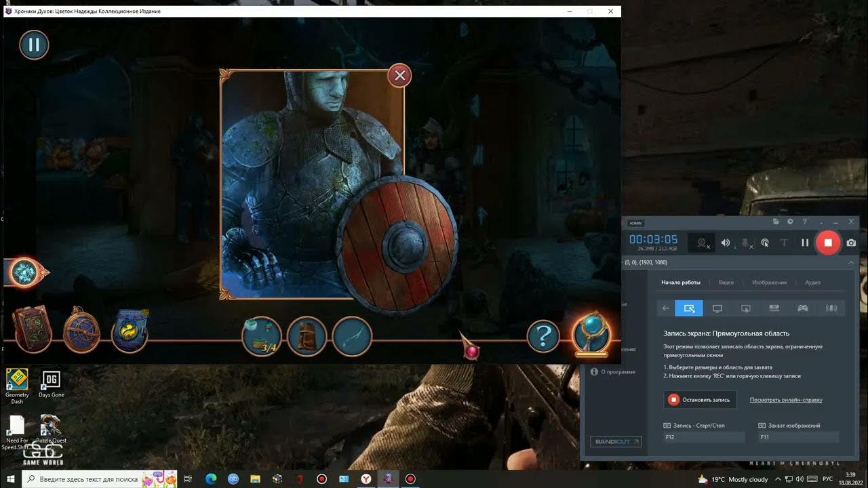Open the journal book in the game
Image resolution: width=868 pixels, height=488 pixels.
pos(31,330)
